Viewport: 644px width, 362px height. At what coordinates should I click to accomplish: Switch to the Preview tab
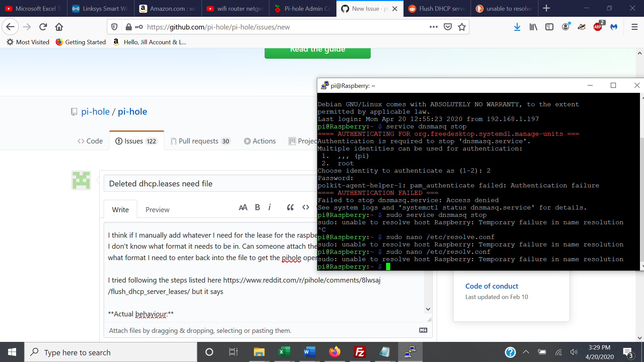coord(157,209)
